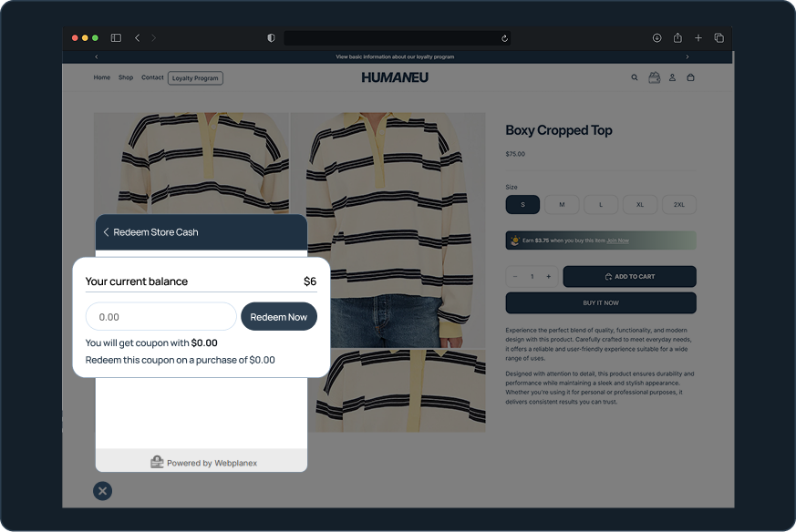
Task: Open the first striped top product image
Action: [x=191, y=163]
